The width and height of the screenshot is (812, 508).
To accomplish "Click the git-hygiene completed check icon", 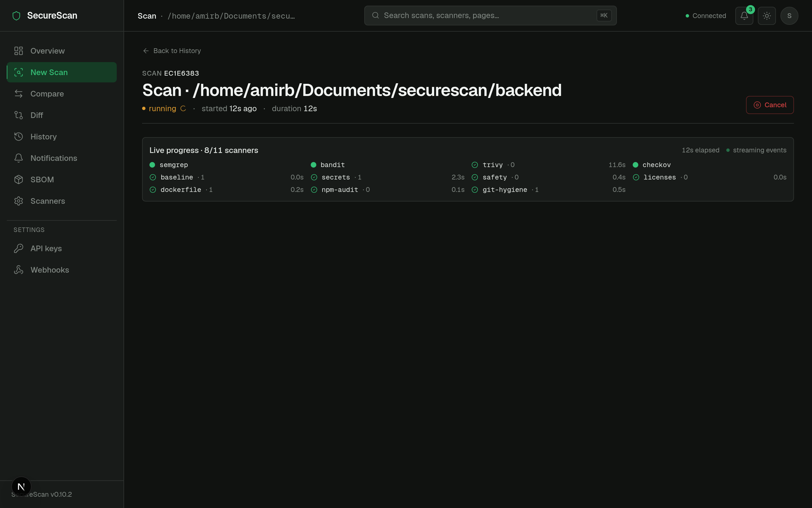I will pyautogui.click(x=475, y=190).
